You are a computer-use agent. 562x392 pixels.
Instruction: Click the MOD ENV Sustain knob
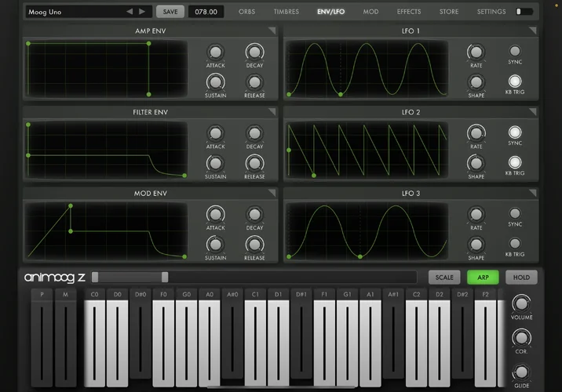(215, 244)
